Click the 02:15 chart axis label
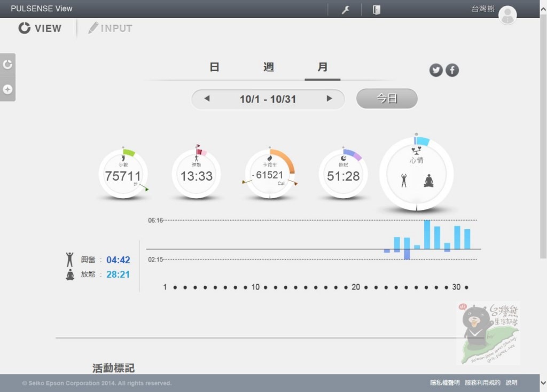Screen dimensions: 547x392 [155, 260]
